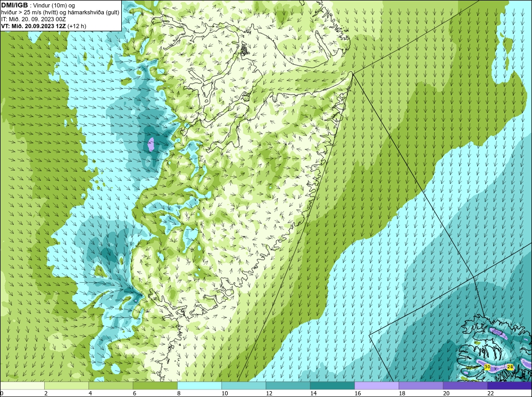Click the legend scale value "18"
This screenshot has height=397, width=532.
[402, 393]
